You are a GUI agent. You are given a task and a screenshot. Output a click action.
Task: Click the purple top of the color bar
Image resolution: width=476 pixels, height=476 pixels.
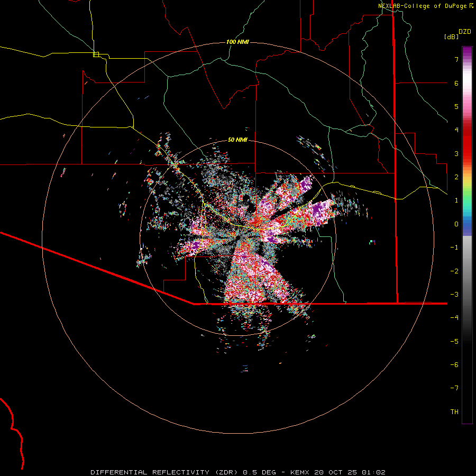pos(467,52)
